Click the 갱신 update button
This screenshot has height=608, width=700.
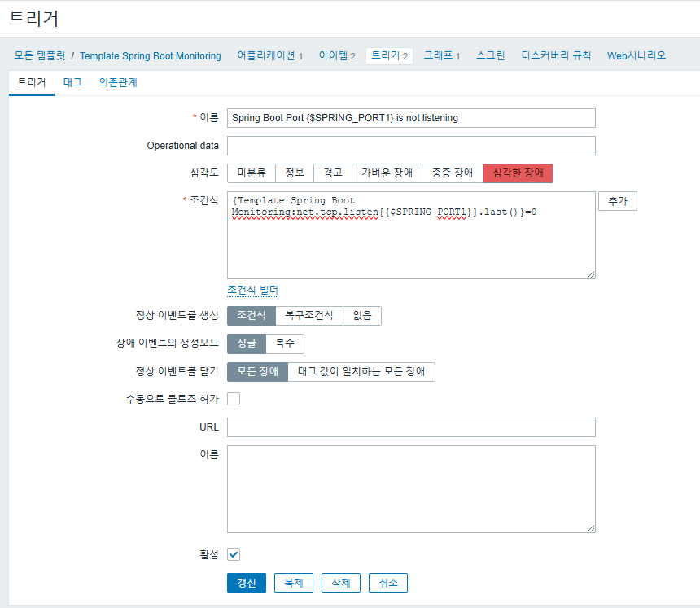(247, 583)
